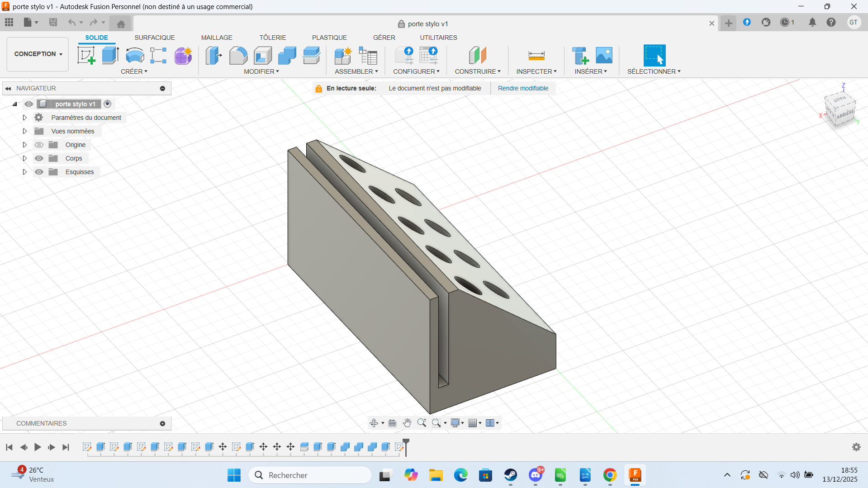Expand the Esquisses tree node
The height and width of the screenshot is (488, 868).
click(25, 172)
